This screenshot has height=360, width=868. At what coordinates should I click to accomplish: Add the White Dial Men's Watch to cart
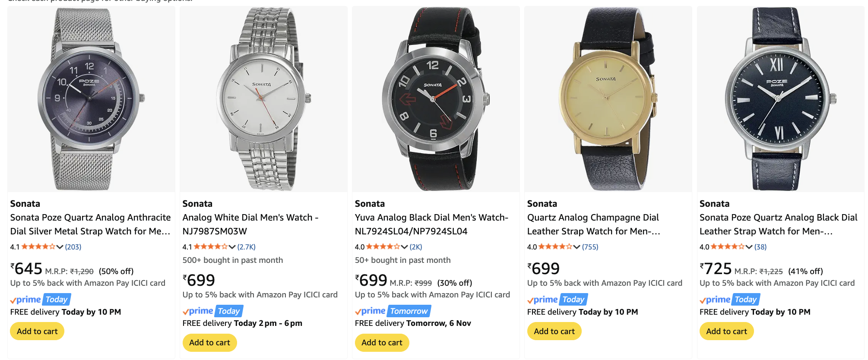pyautogui.click(x=209, y=342)
